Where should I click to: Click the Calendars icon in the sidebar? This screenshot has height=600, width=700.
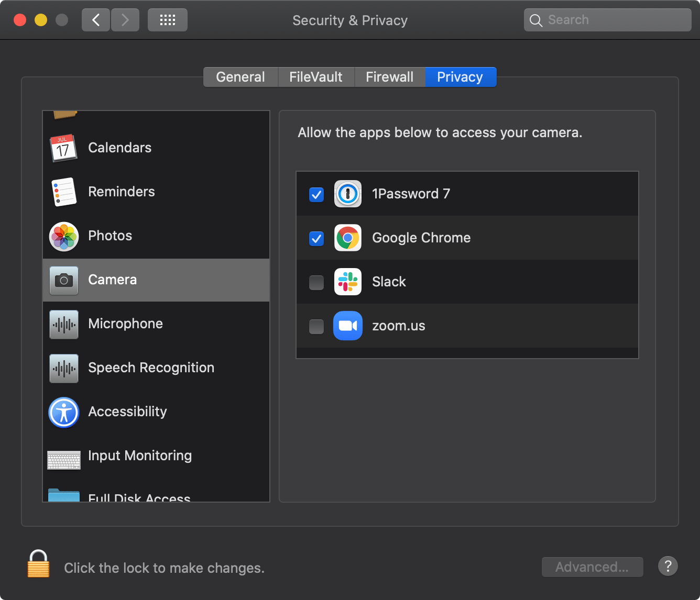pyautogui.click(x=63, y=148)
